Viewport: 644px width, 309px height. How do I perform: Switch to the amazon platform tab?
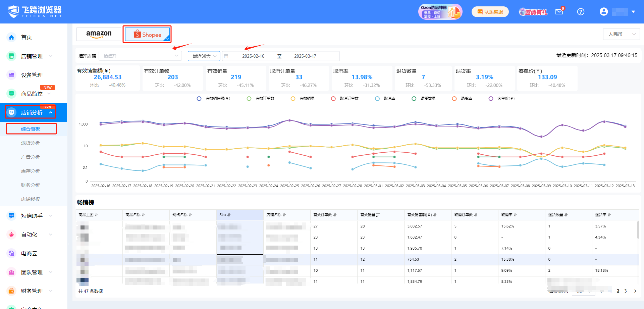[99, 34]
